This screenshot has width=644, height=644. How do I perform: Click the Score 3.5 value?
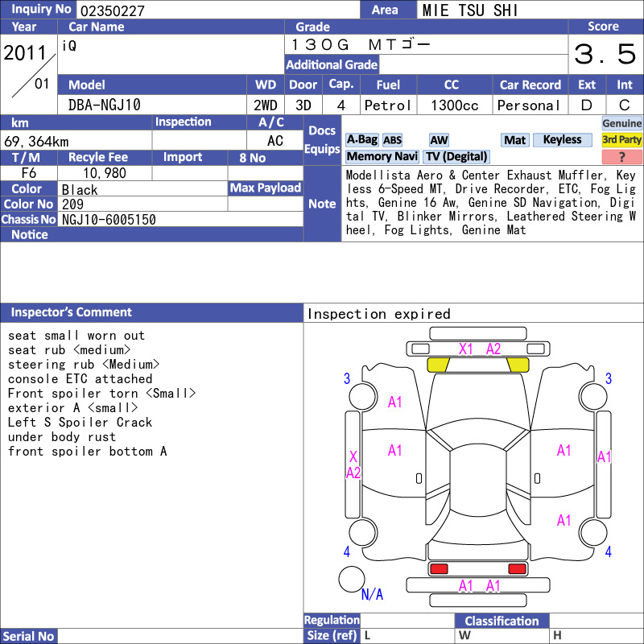(x=605, y=54)
